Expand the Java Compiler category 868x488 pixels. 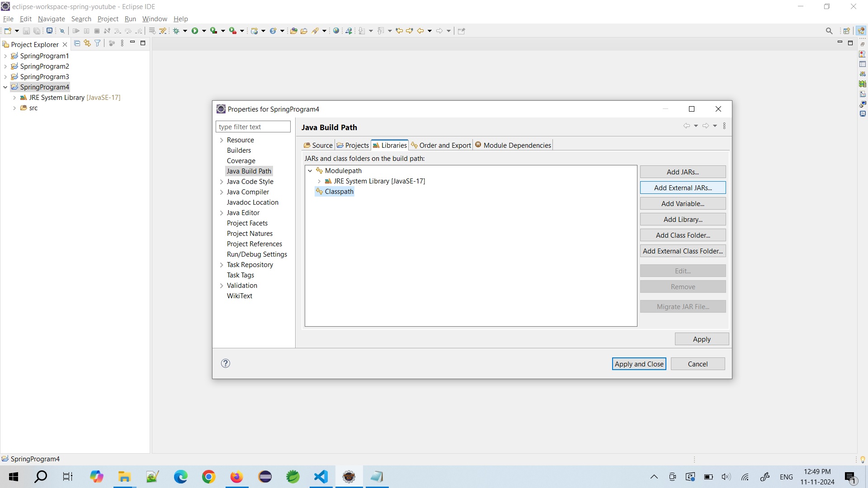[x=222, y=192]
